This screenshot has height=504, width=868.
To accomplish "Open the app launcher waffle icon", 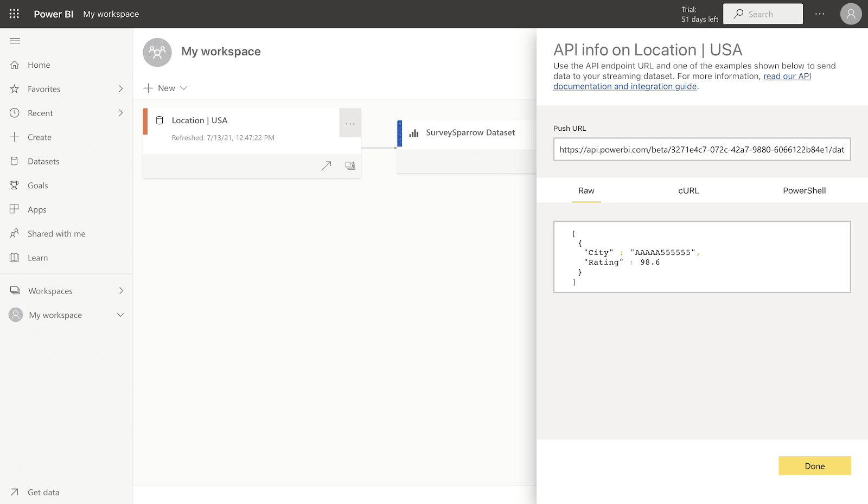I will (x=14, y=14).
